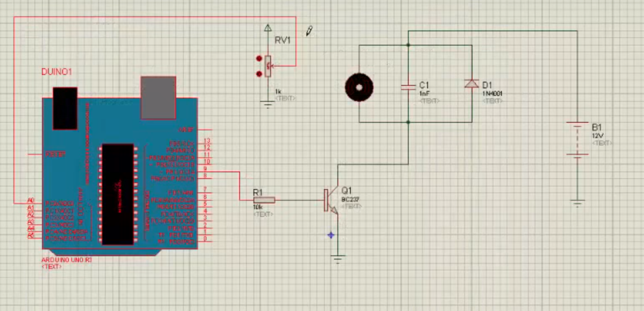Click the Arduino black power jack
Viewport: 644px width, 311px height.
(65, 108)
